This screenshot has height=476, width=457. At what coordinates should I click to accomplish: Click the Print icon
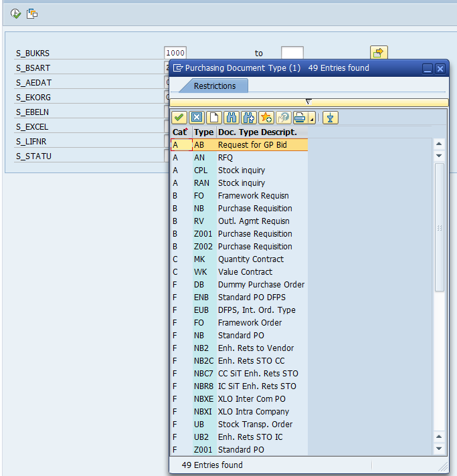click(x=300, y=118)
